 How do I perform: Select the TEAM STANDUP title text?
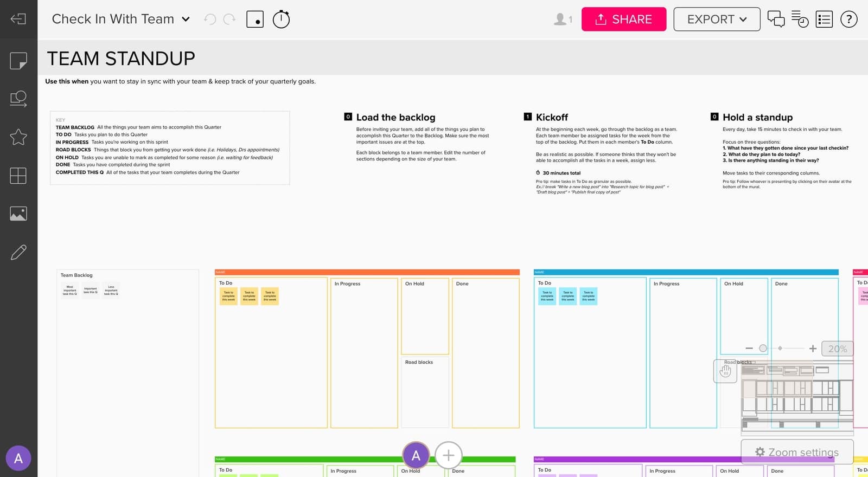pos(121,58)
